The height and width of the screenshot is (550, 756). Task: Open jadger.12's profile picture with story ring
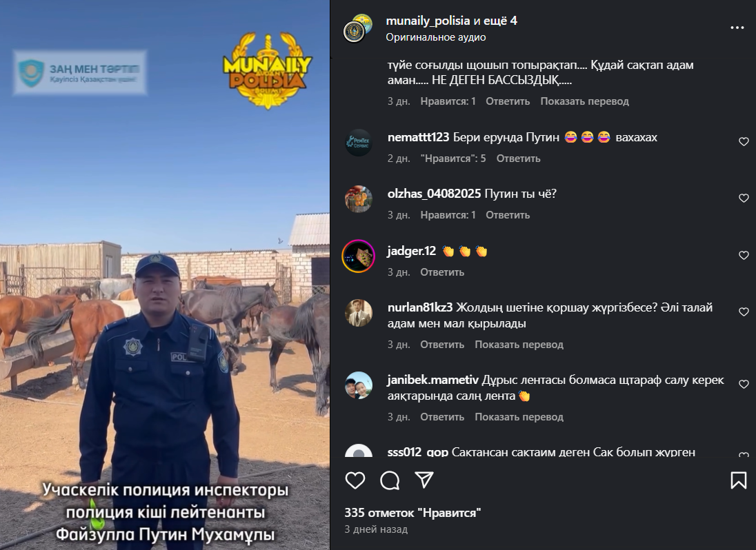(358, 256)
